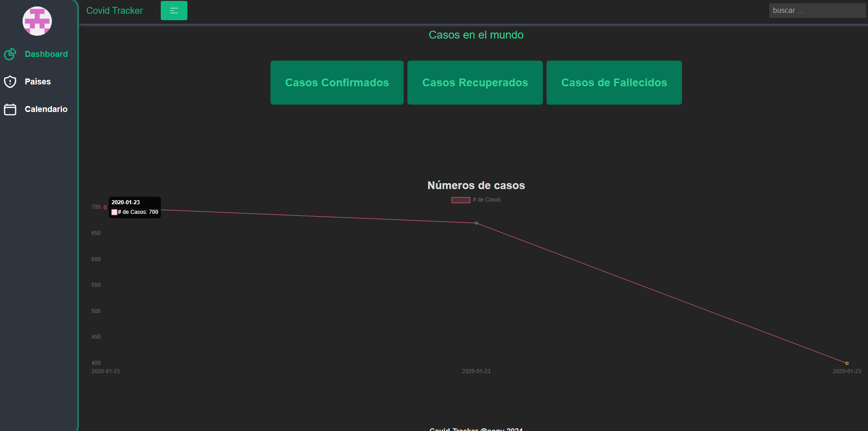Click the middle chart data point
Image resolution: width=868 pixels, height=431 pixels.
476,223
